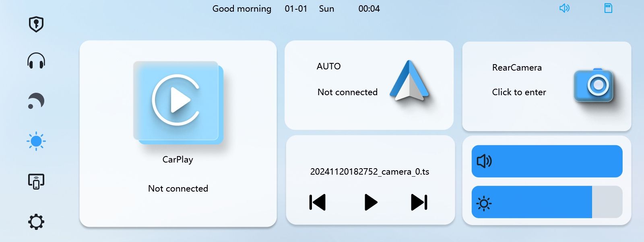The image size is (644, 242).
Task: Skip to the previous track
Action: [x=317, y=202]
